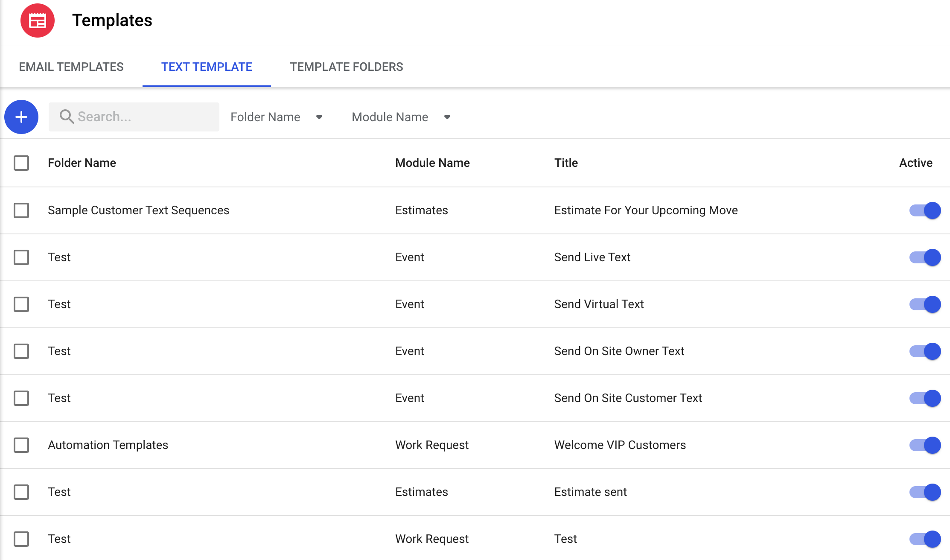This screenshot has width=950, height=560.
Task: Click the red Templates app icon
Action: point(38,20)
